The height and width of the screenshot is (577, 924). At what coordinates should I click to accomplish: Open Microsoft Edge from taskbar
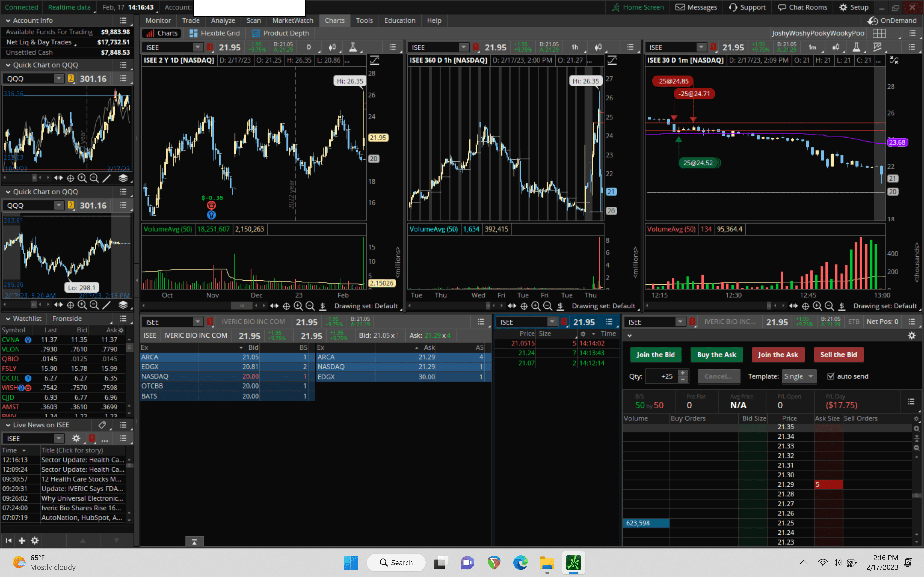(x=520, y=563)
